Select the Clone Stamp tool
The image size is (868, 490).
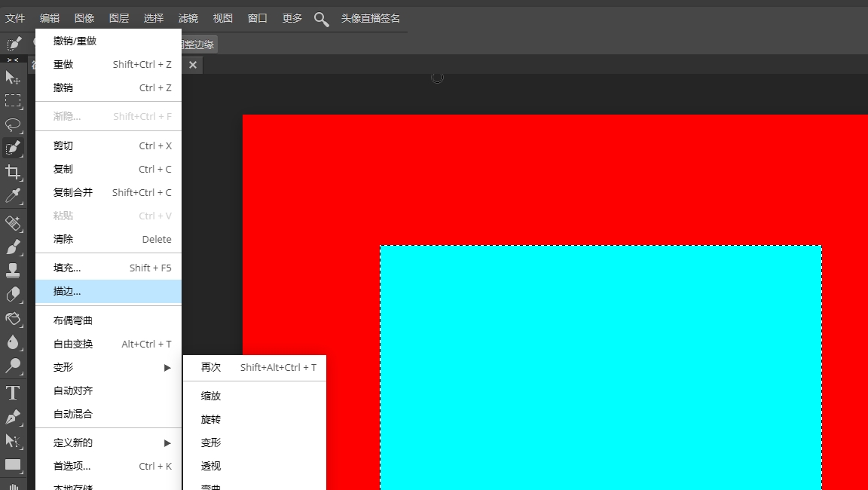[11, 269]
